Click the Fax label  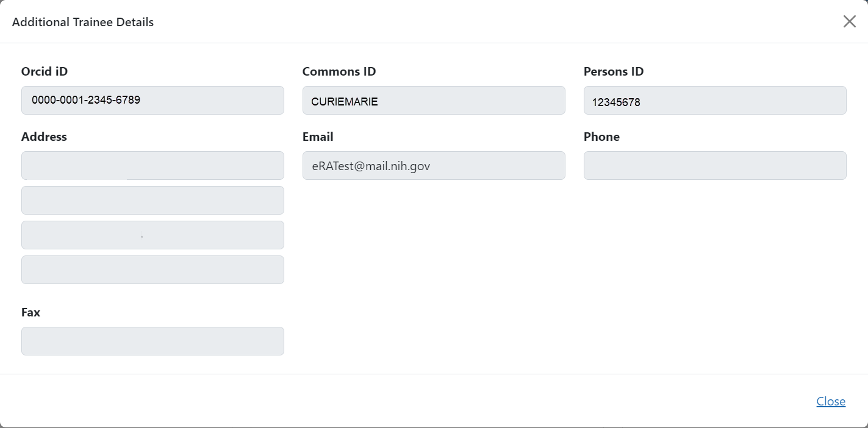30,312
